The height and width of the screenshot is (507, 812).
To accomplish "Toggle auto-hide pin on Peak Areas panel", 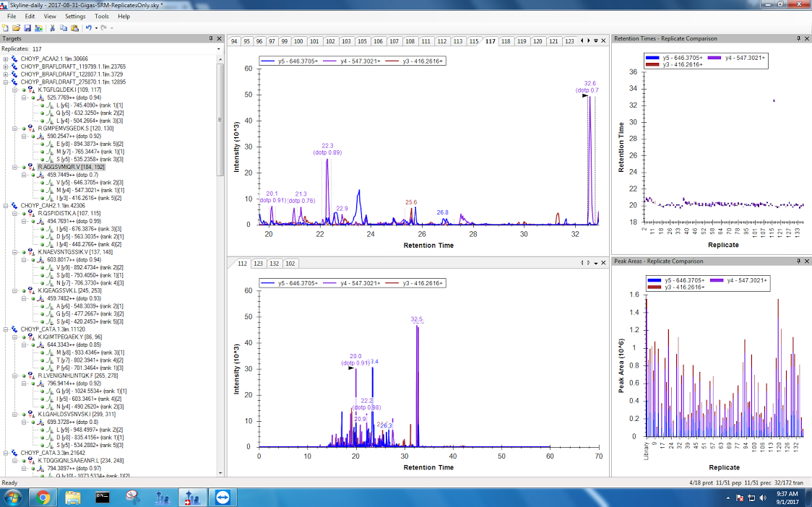I will point(798,261).
